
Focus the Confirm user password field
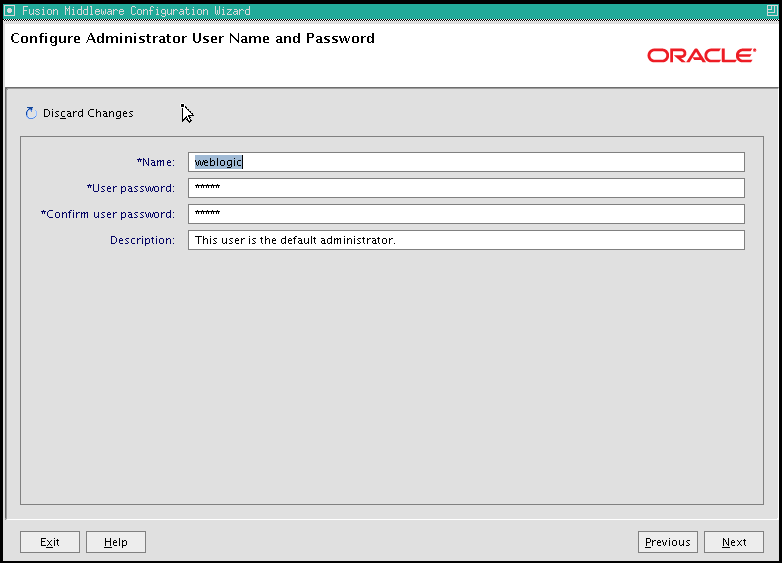466,214
